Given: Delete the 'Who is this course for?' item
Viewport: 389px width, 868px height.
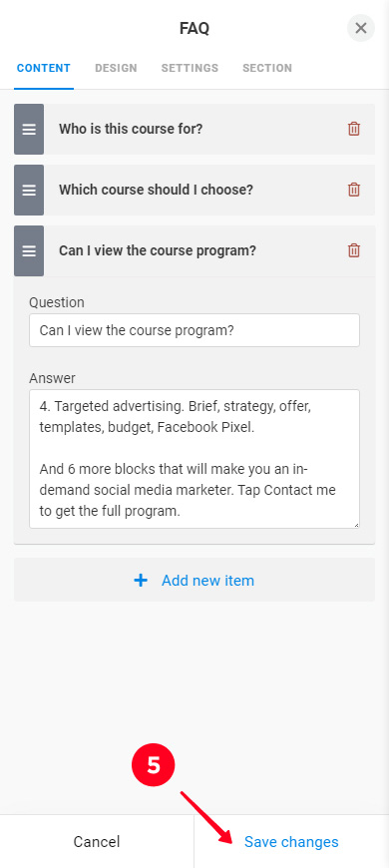Looking at the screenshot, I should tap(353, 129).
